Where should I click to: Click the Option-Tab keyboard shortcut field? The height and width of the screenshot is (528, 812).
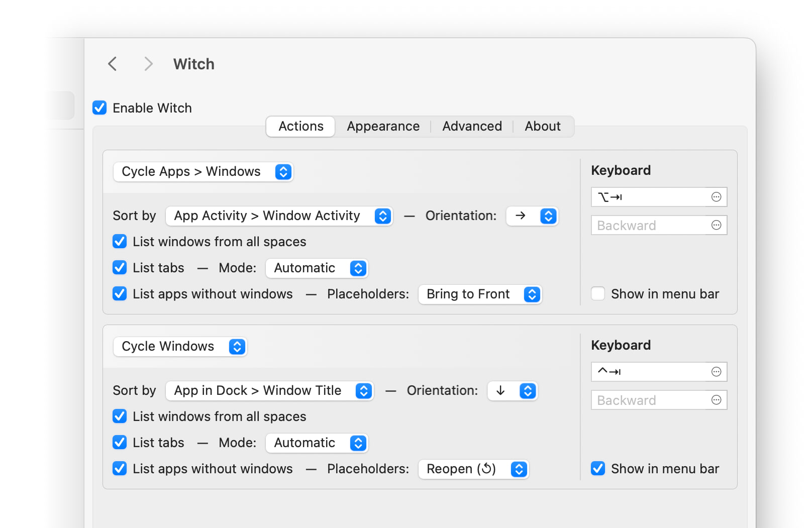pos(659,197)
